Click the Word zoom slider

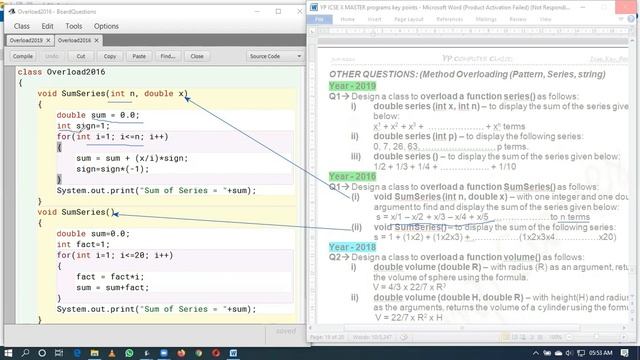tap(596, 337)
